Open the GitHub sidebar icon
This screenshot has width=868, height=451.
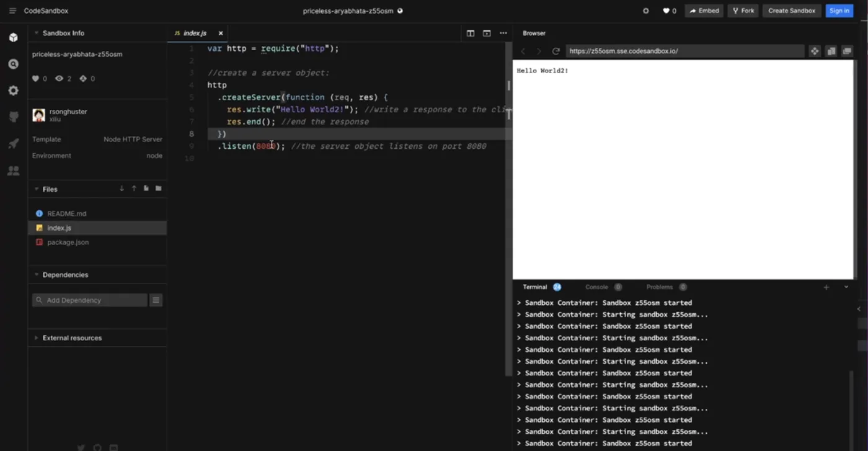point(13,117)
